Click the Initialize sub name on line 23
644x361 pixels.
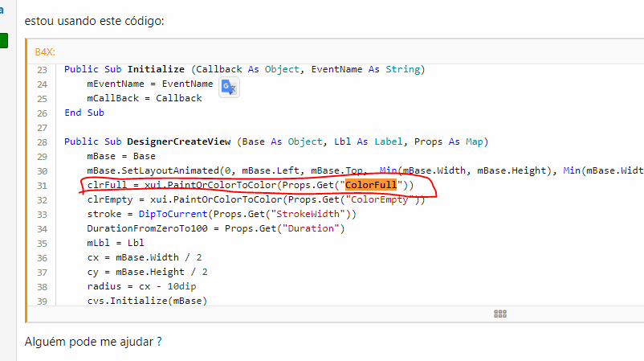click(158, 69)
